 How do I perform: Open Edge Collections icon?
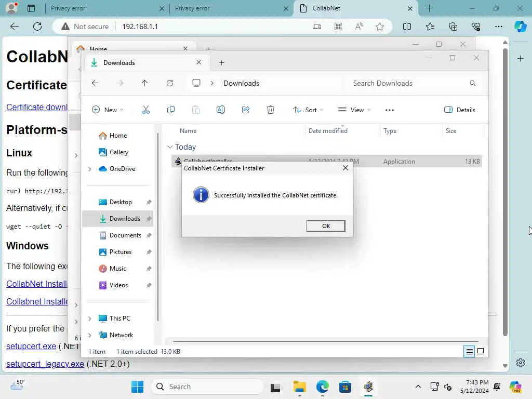(453, 26)
